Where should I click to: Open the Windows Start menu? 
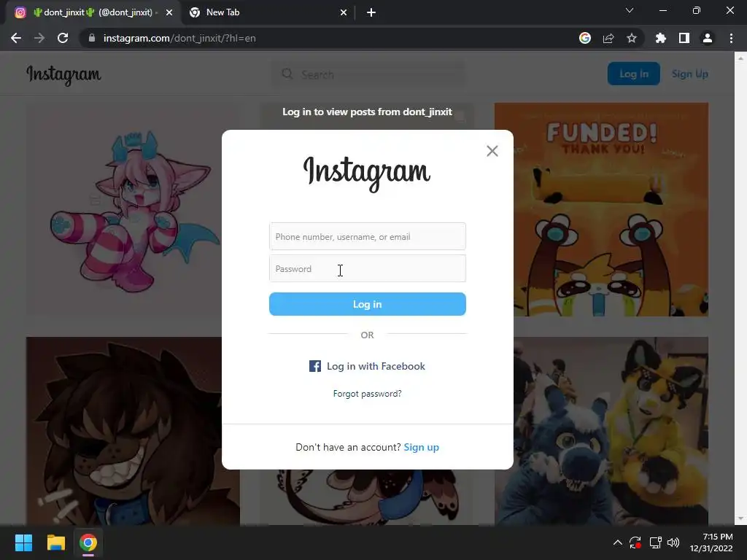pyautogui.click(x=23, y=542)
